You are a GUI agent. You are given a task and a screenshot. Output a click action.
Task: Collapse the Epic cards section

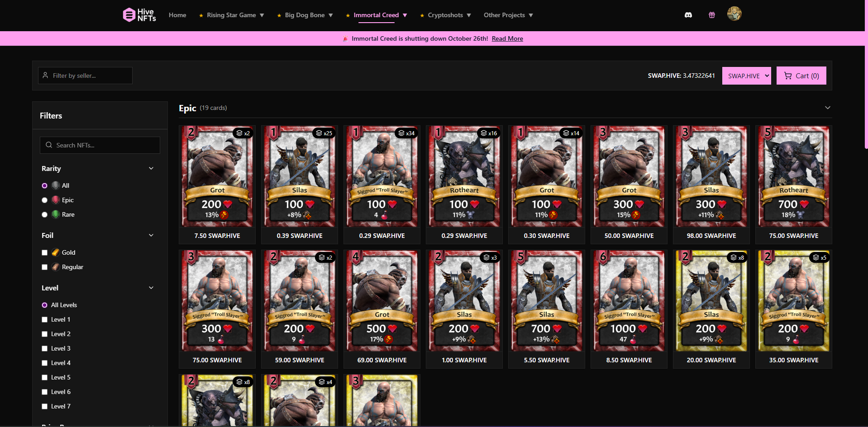827,108
